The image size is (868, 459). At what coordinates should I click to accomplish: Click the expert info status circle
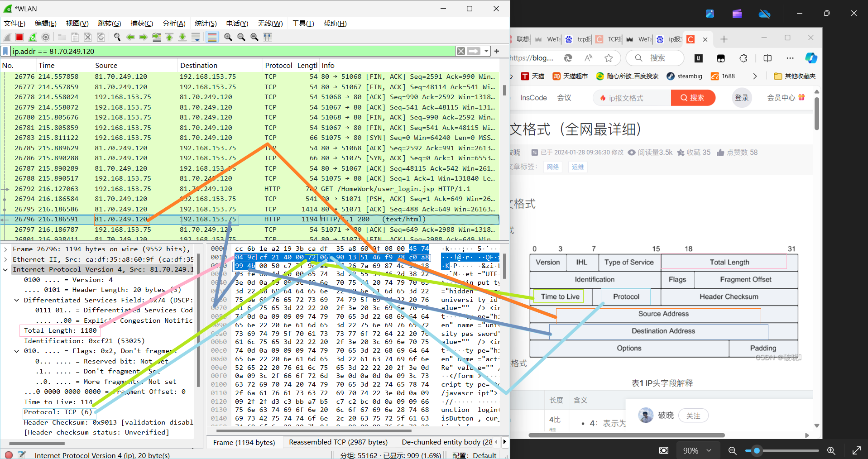(x=9, y=454)
